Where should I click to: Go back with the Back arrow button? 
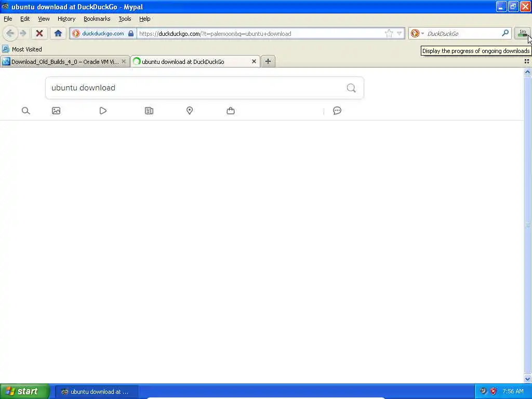click(10, 33)
